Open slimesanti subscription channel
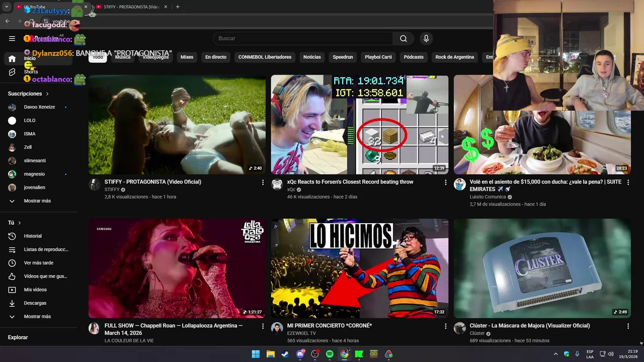644x362 pixels. [x=39, y=161]
